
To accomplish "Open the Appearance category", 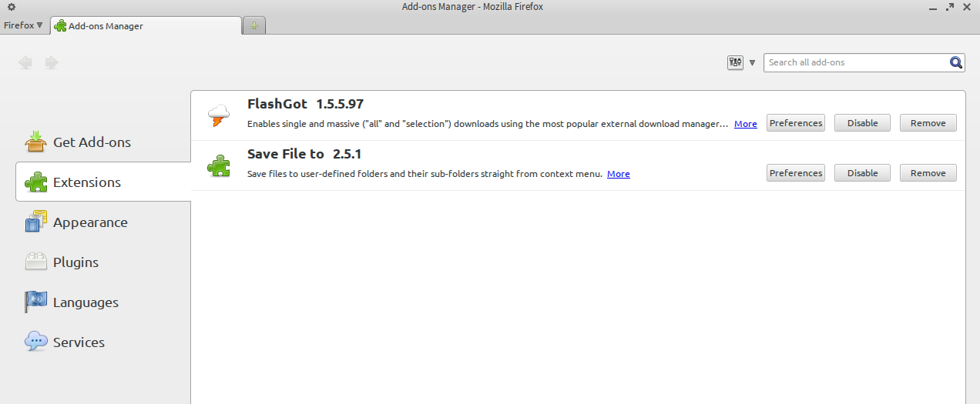I will pyautogui.click(x=103, y=222).
